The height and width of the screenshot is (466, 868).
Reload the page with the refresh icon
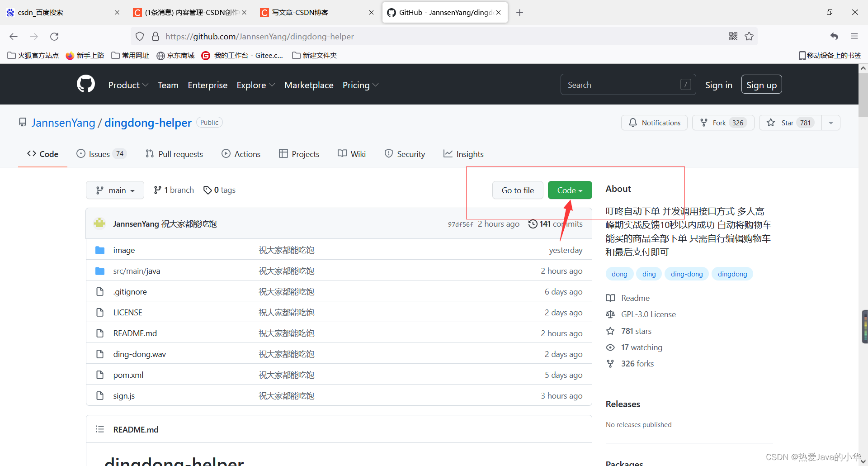click(x=54, y=37)
